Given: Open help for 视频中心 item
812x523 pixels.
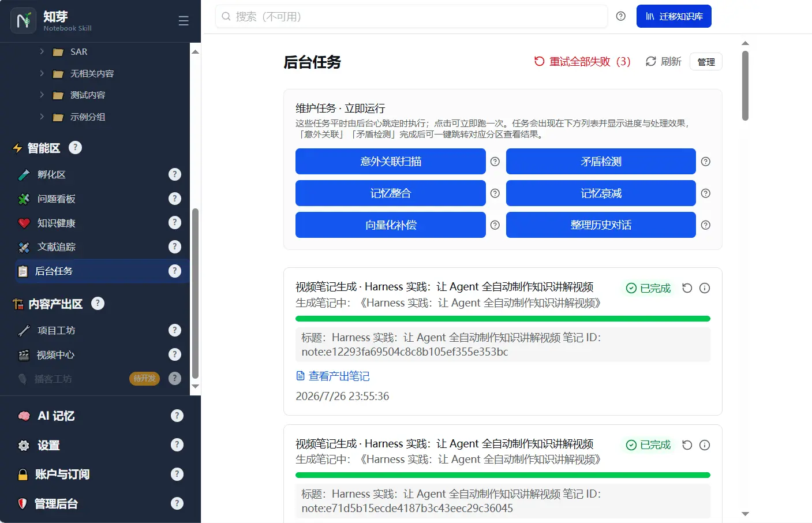Looking at the screenshot, I should tap(175, 354).
